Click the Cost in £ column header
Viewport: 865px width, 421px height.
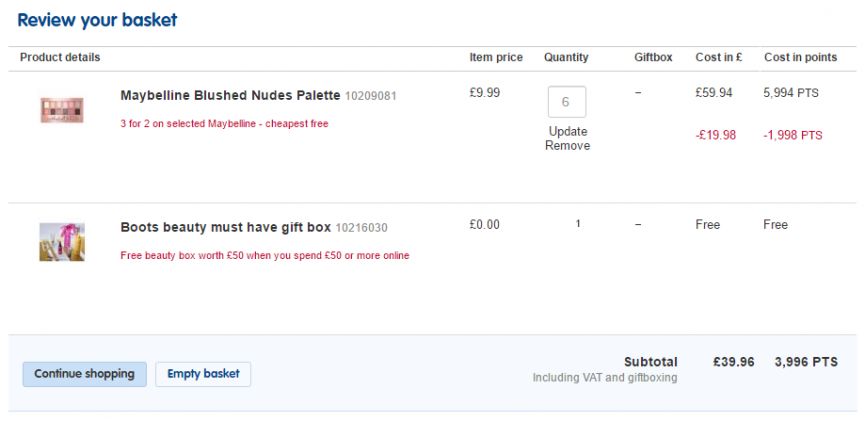pyautogui.click(x=719, y=57)
